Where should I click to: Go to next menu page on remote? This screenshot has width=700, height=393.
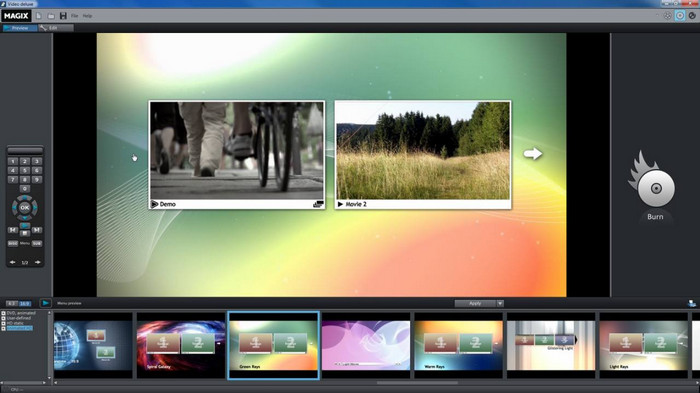click(x=38, y=262)
